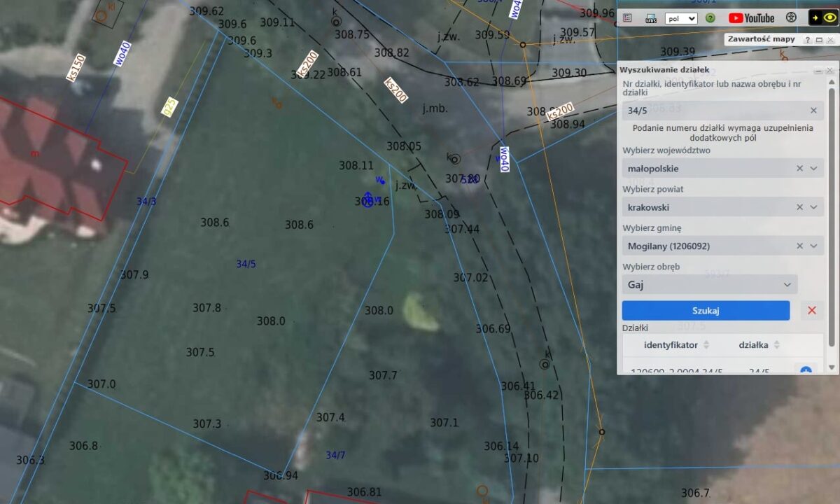Close the Zawartość mapy panel
This screenshot has height=504, width=840.
click(830, 40)
